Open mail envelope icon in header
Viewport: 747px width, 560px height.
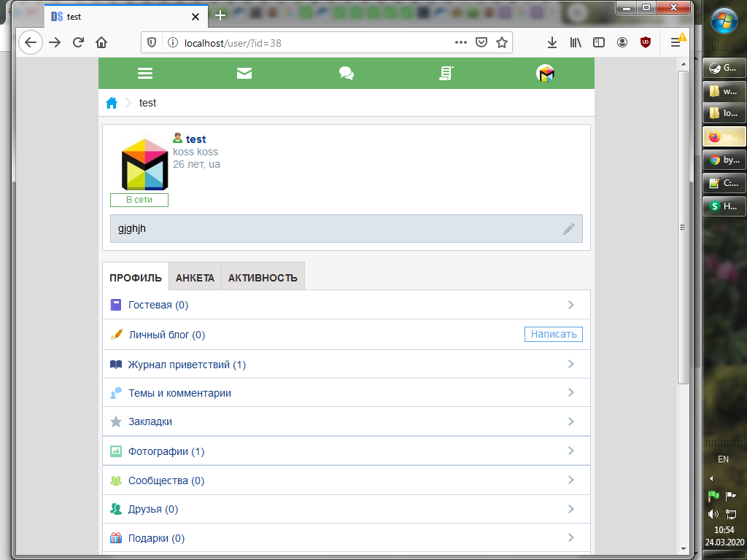pos(244,73)
